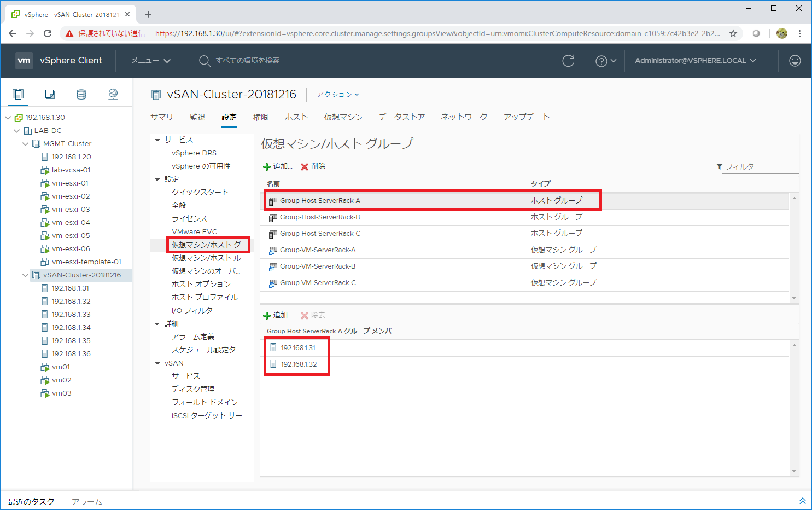The image size is (812, 510).
Task: Click the search magnifier icon
Action: [x=205, y=61]
